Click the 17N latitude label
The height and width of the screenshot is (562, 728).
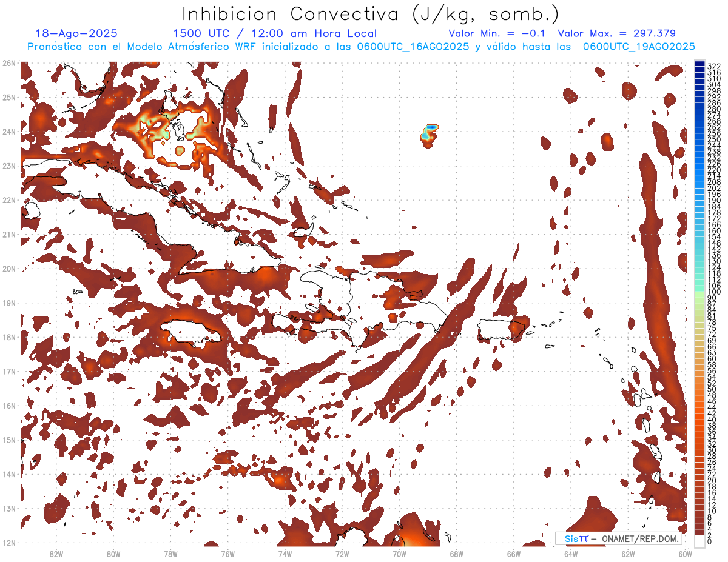[x=9, y=371]
